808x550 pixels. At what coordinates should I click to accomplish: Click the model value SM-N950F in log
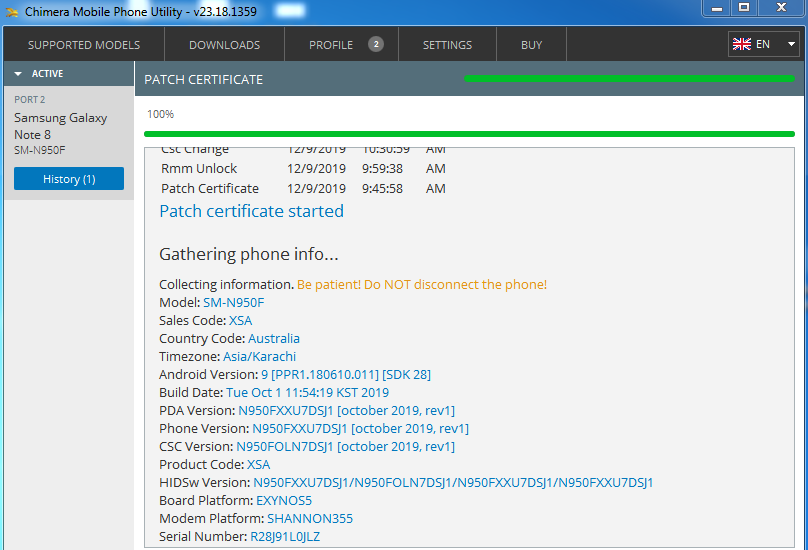click(x=233, y=303)
